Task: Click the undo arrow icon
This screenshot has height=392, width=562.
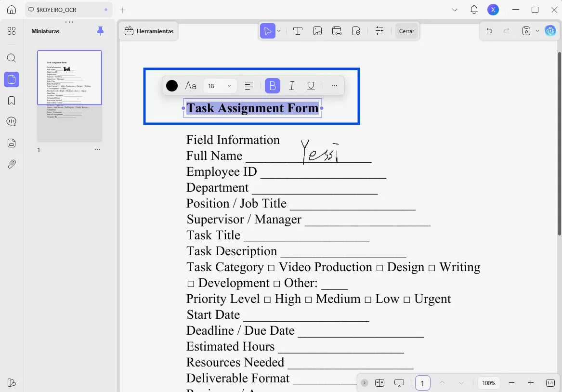Action: click(x=489, y=31)
